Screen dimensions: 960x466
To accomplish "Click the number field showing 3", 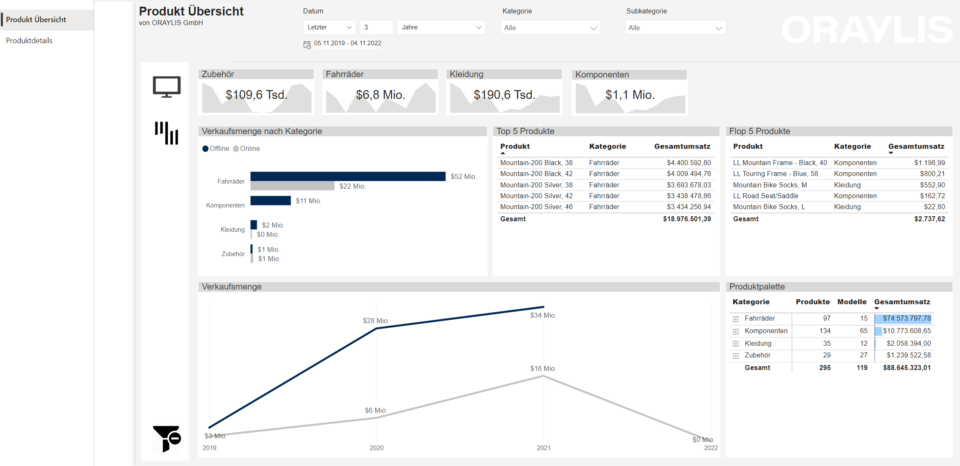I will pos(377,28).
